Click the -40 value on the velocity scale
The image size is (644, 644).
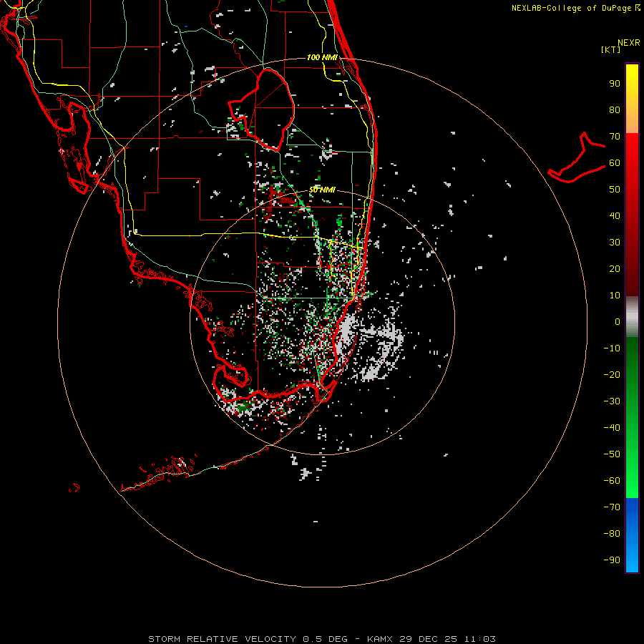point(612,428)
